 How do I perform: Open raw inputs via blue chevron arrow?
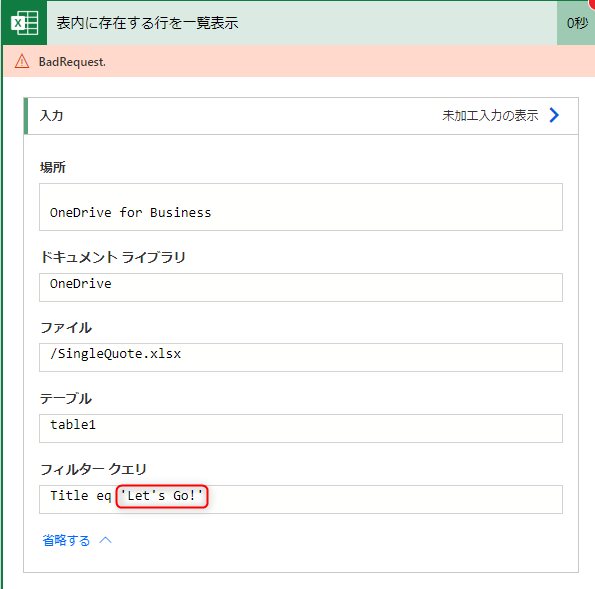point(554,115)
